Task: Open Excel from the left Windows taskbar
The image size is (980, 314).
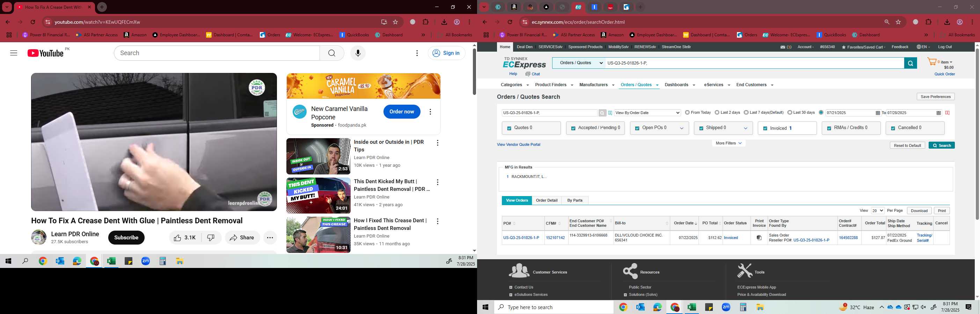Action: click(x=111, y=261)
